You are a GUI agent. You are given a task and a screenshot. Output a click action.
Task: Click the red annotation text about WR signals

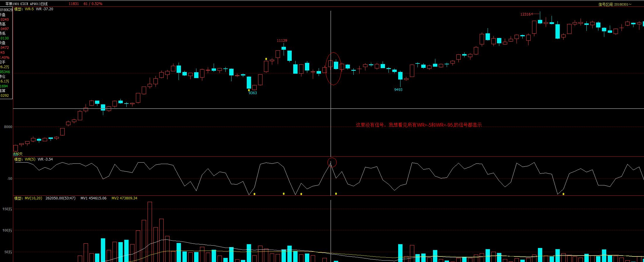pos(419,125)
